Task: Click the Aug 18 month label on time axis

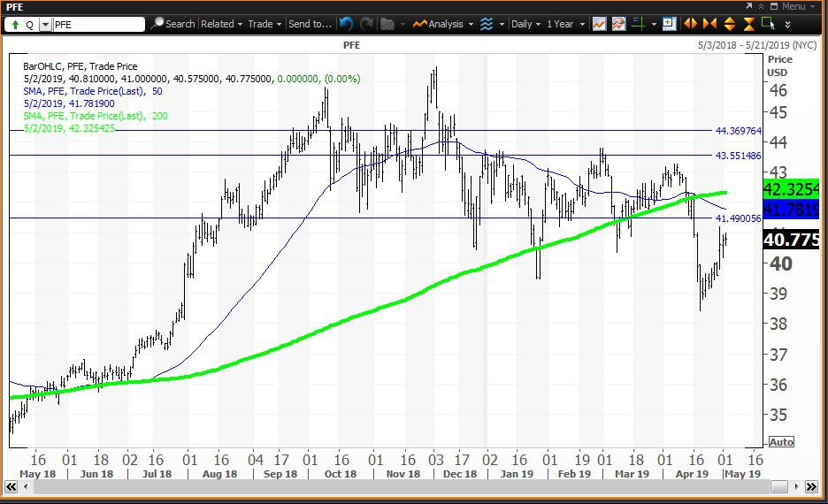Action: click(x=219, y=474)
